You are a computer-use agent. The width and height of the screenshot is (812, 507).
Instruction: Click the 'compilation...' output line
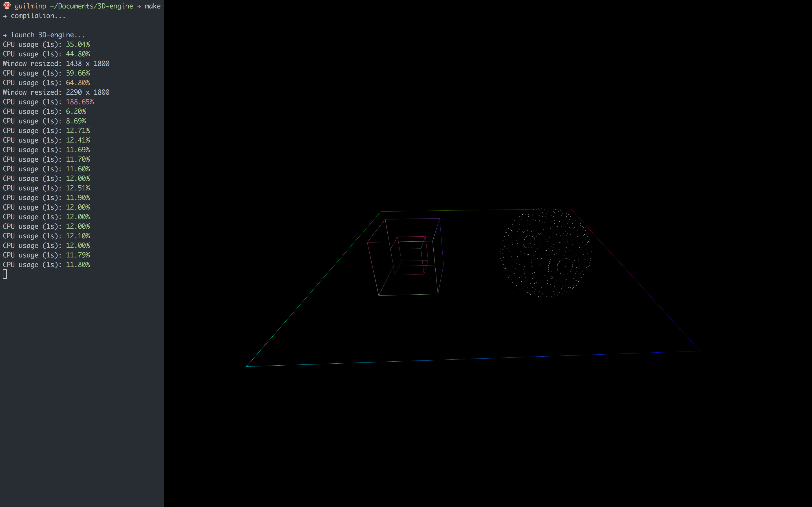tap(38, 16)
